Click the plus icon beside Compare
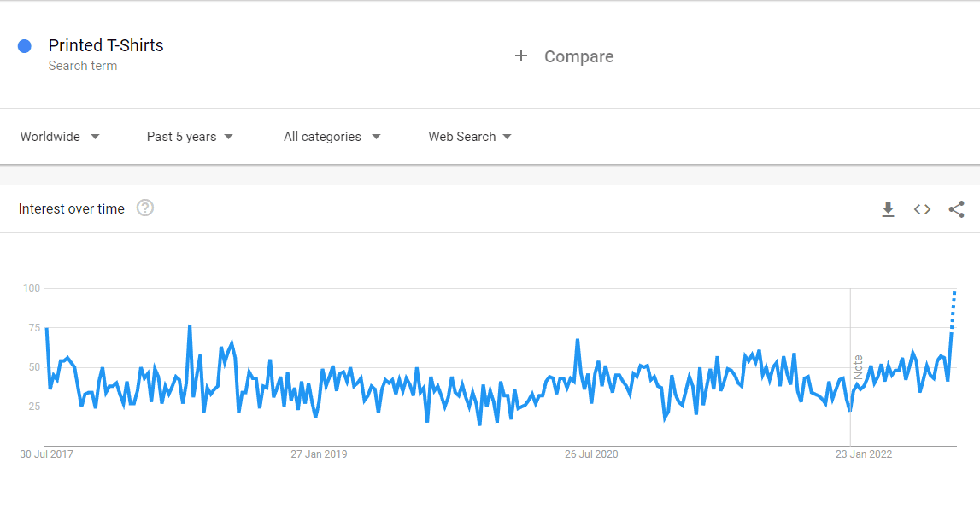980x515 pixels. point(520,56)
